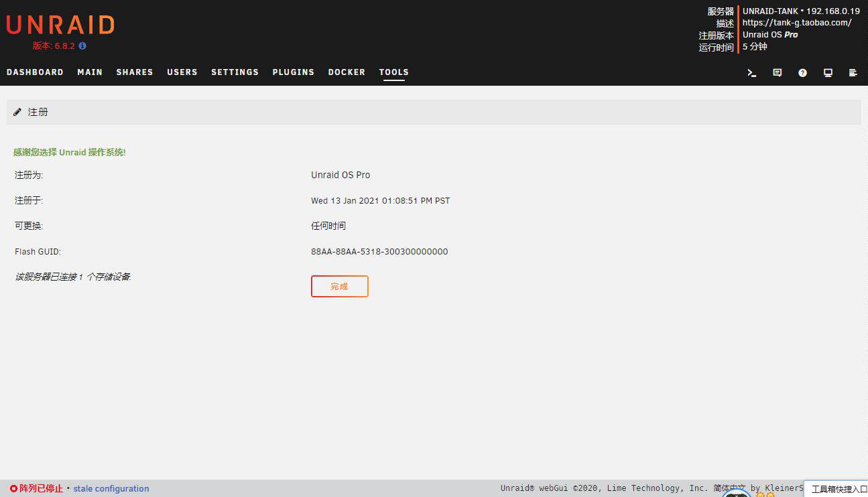Open the system log icon
The height and width of the screenshot is (497, 868).
(x=853, y=73)
